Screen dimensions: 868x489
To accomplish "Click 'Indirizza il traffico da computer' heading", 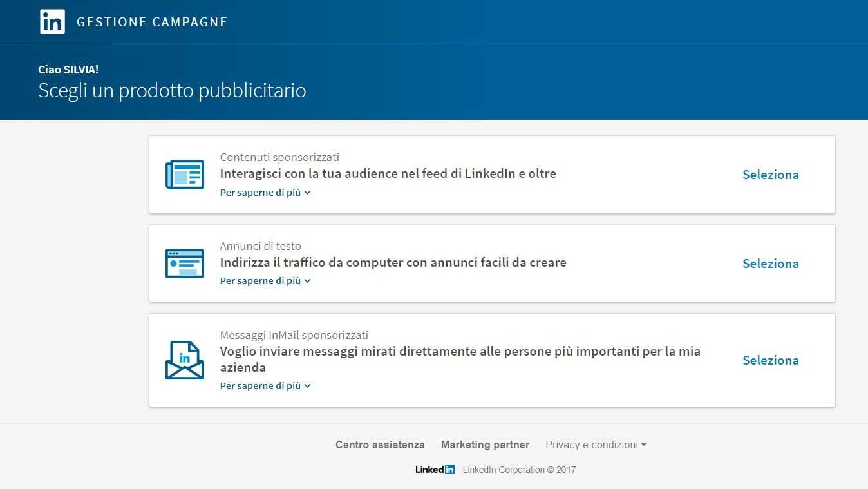I will 393,262.
